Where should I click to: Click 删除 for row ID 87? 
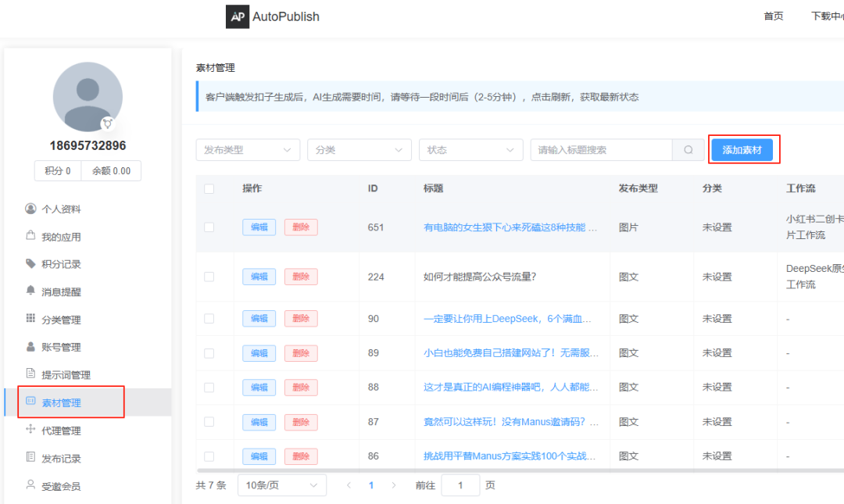coord(301,422)
